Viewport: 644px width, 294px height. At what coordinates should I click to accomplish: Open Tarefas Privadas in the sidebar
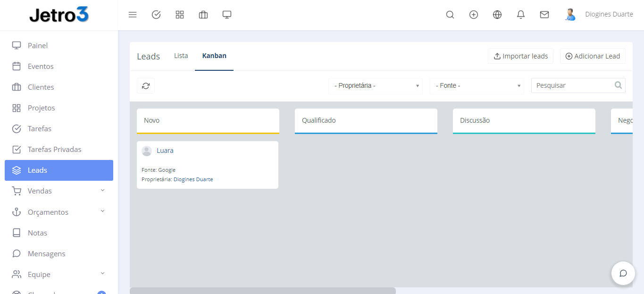[54, 150]
